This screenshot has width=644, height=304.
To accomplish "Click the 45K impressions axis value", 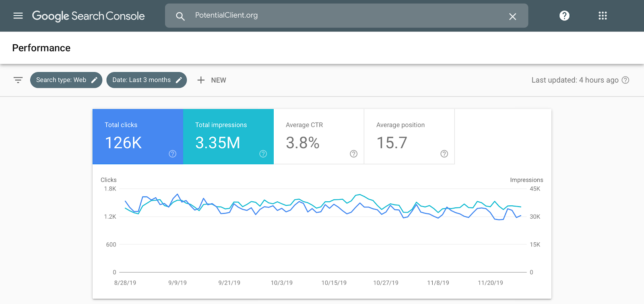I will (535, 189).
